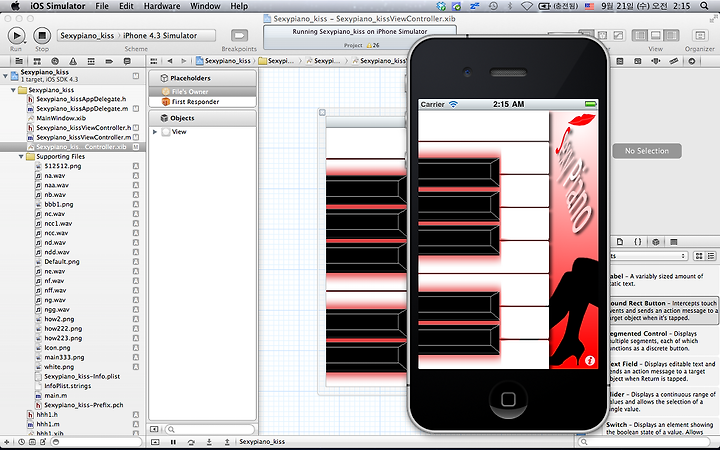Open the Object library cube
This screenshot has width=720, height=450.
click(656, 242)
